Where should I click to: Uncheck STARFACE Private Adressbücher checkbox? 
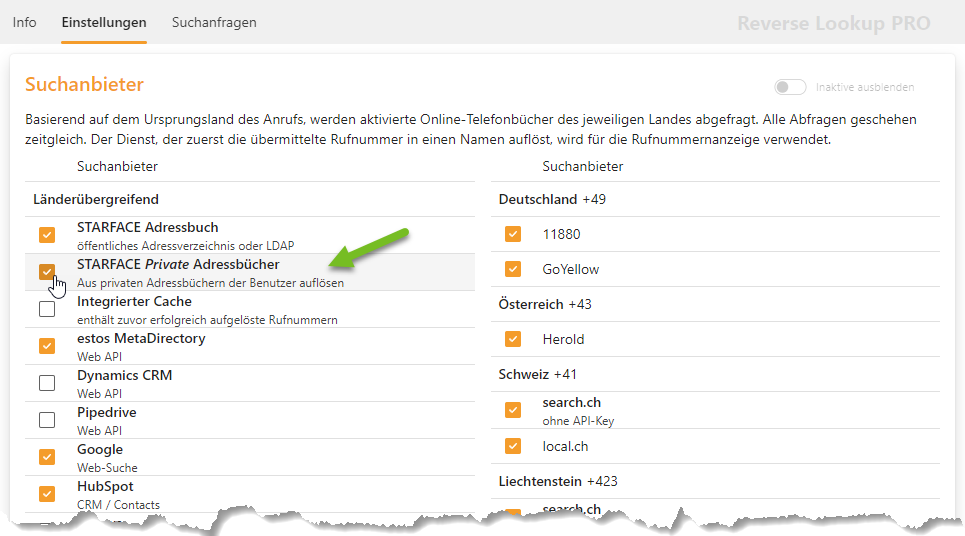(47, 272)
